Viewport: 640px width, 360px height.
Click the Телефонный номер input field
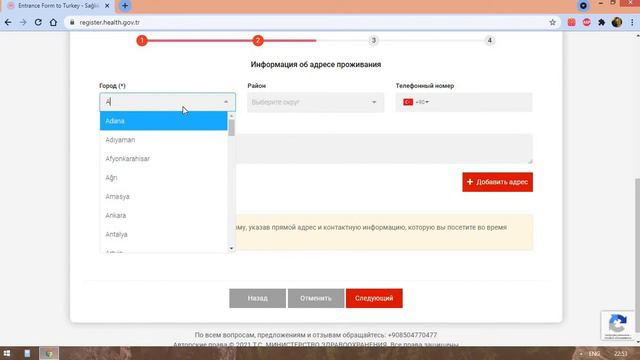click(x=464, y=102)
